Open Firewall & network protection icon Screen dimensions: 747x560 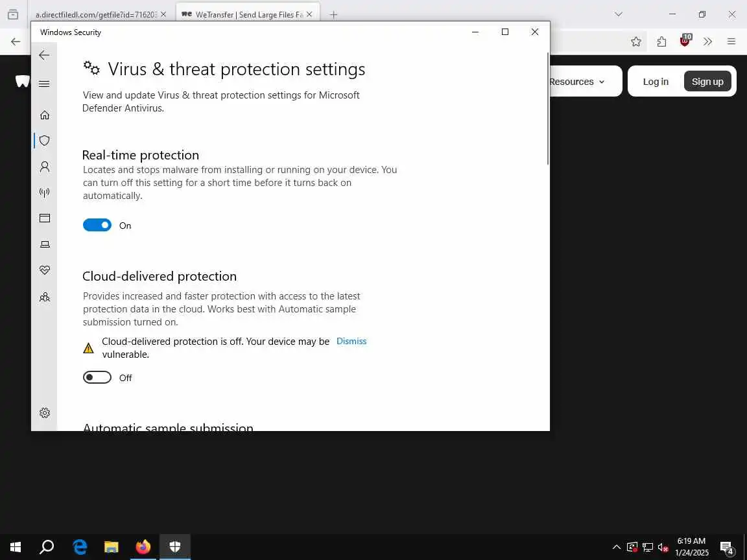[x=44, y=192]
